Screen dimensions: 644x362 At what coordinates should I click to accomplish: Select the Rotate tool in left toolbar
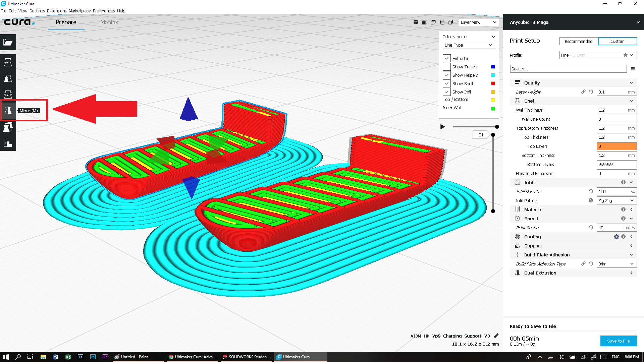pyautogui.click(x=8, y=95)
